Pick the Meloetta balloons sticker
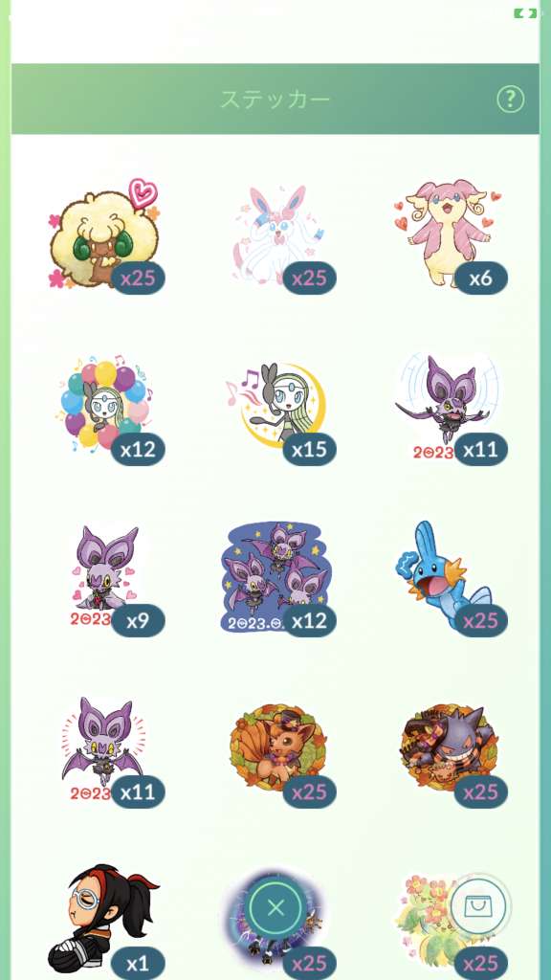 pos(103,404)
